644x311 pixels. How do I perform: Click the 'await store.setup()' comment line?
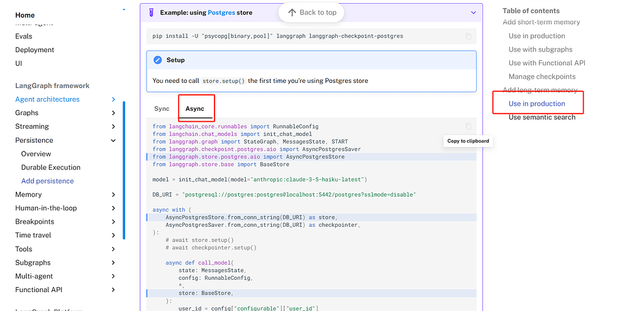199,240
